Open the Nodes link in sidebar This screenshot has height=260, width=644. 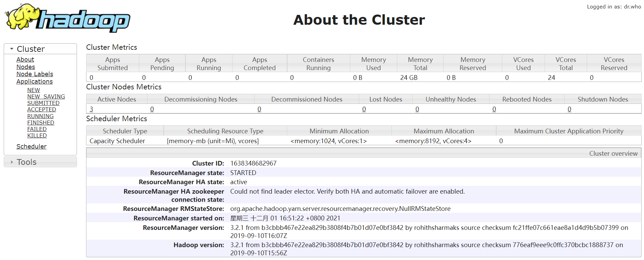pyautogui.click(x=26, y=67)
